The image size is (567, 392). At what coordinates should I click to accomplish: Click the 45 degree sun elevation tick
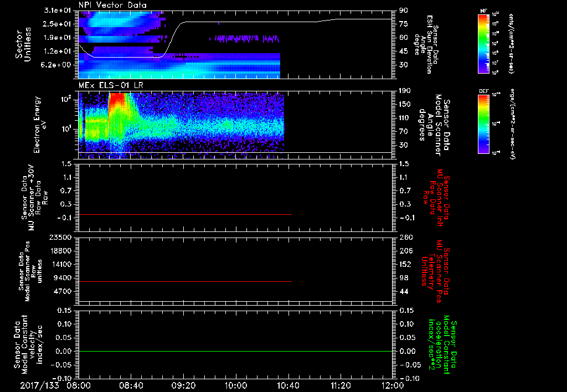tap(404, 51)
